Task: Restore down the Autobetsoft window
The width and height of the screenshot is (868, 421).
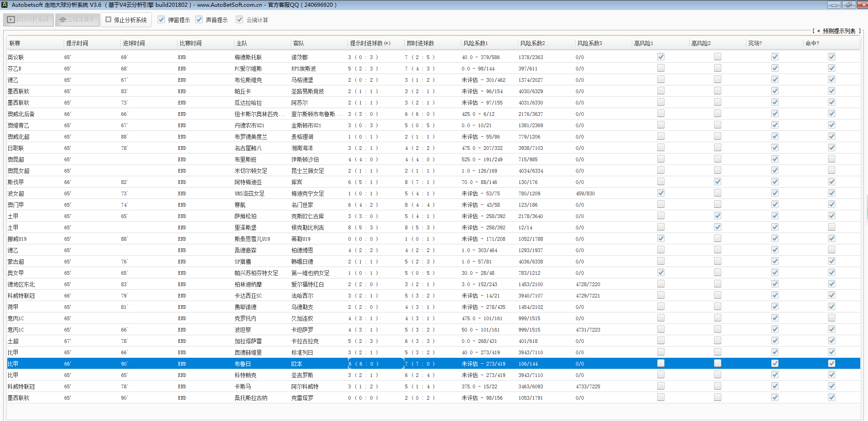Action: pos(848,5)
